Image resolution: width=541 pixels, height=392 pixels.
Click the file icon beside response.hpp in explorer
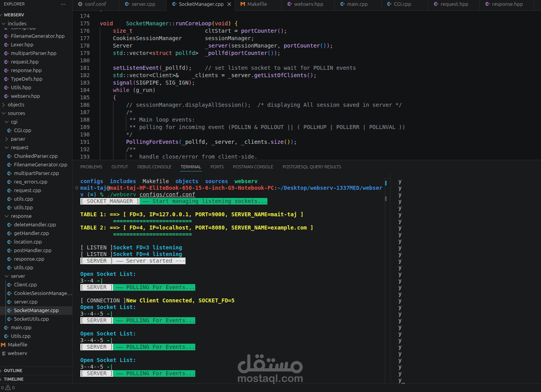(6, 71)
